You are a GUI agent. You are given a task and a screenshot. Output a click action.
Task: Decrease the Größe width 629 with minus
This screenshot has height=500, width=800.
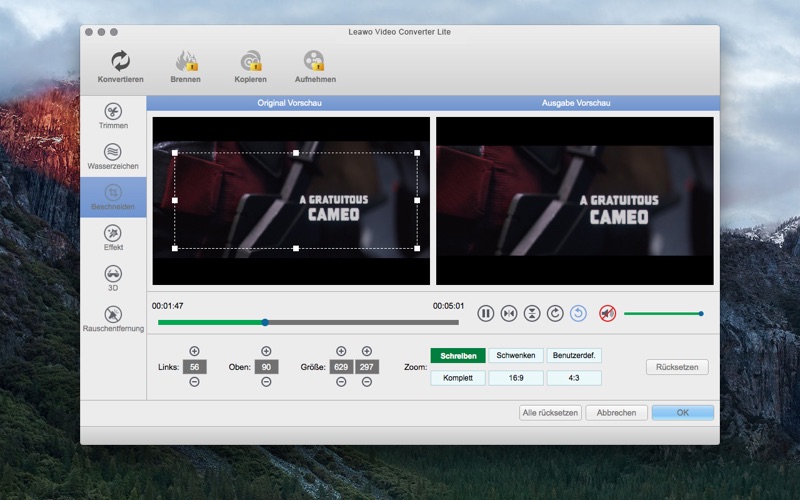pos(341,382)
